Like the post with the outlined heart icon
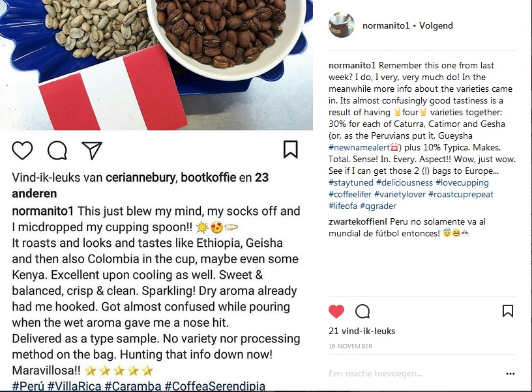The image size is (532, 392). (x=22, y=150)
